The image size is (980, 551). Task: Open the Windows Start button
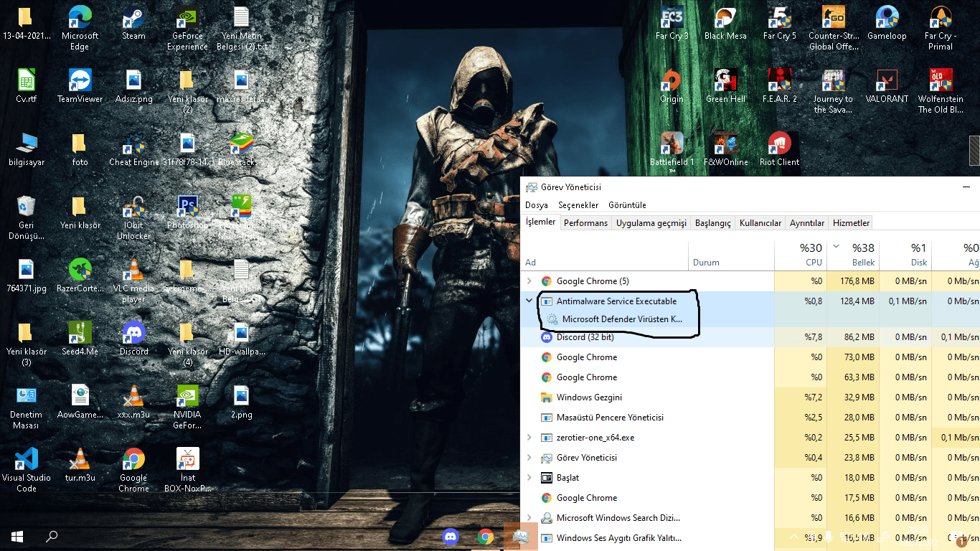(17, 536)
